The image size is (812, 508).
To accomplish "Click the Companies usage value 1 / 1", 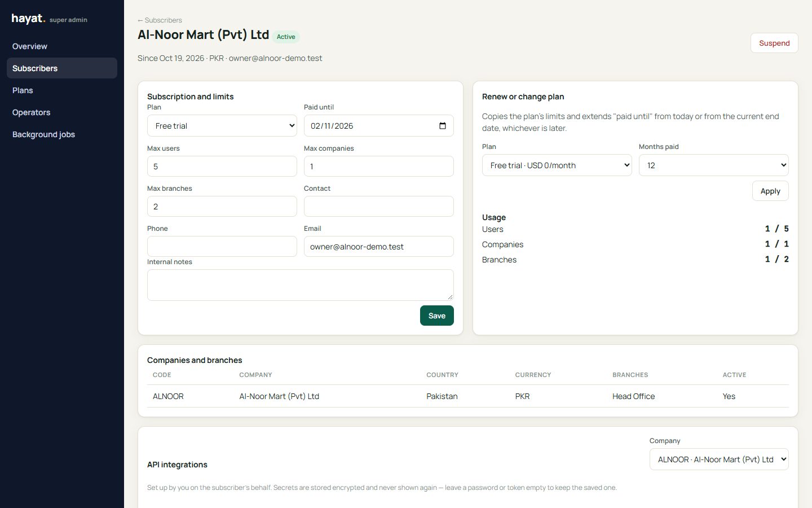I will [x=777, y=244].
